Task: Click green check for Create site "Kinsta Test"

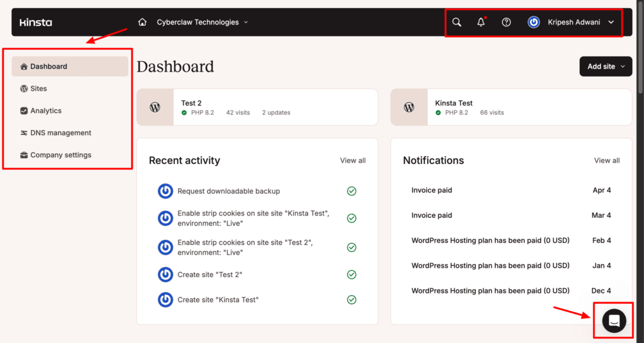Action: click(352, 300)
